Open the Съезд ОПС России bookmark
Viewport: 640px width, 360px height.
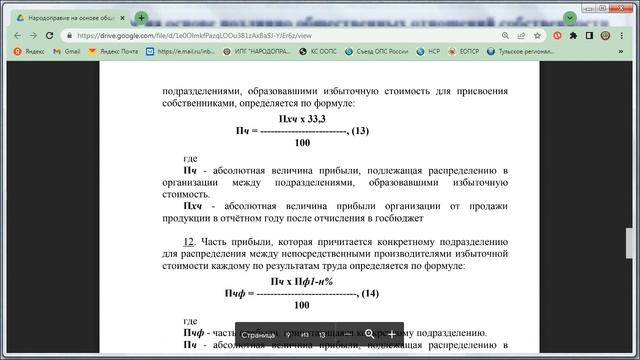(376, 51)
